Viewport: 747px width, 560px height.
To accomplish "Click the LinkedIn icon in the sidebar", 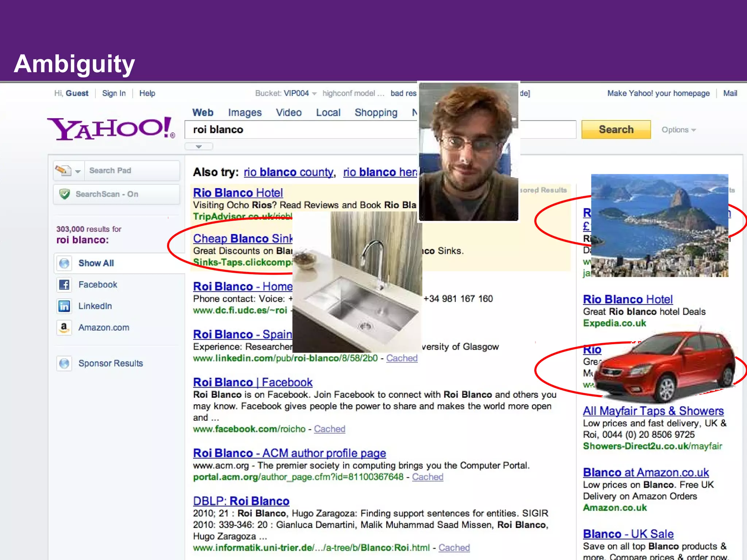I will [64, 306].
